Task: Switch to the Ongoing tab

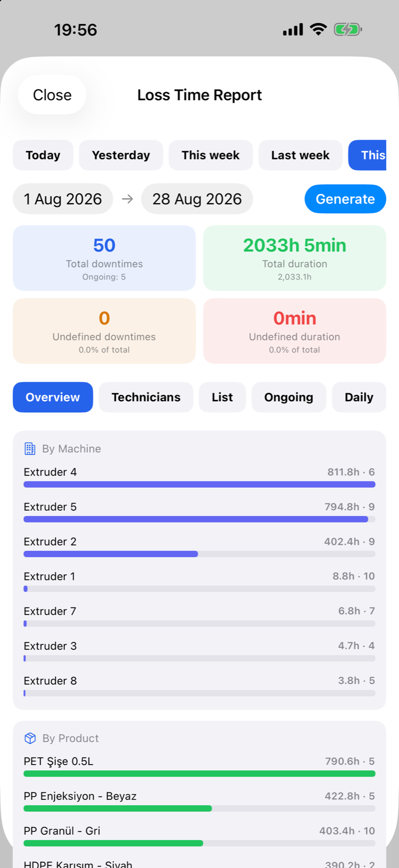Action: 289,397
